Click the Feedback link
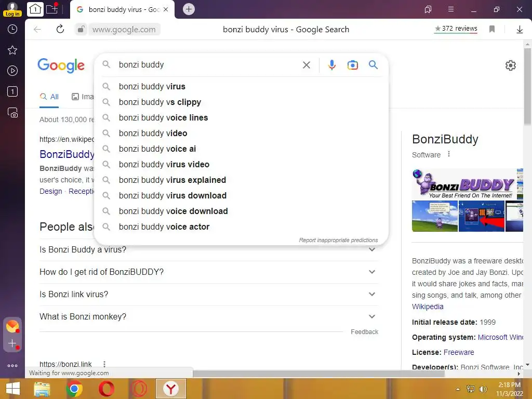Image resolution: width=532 pixels, height=399 pixels. 364,332
